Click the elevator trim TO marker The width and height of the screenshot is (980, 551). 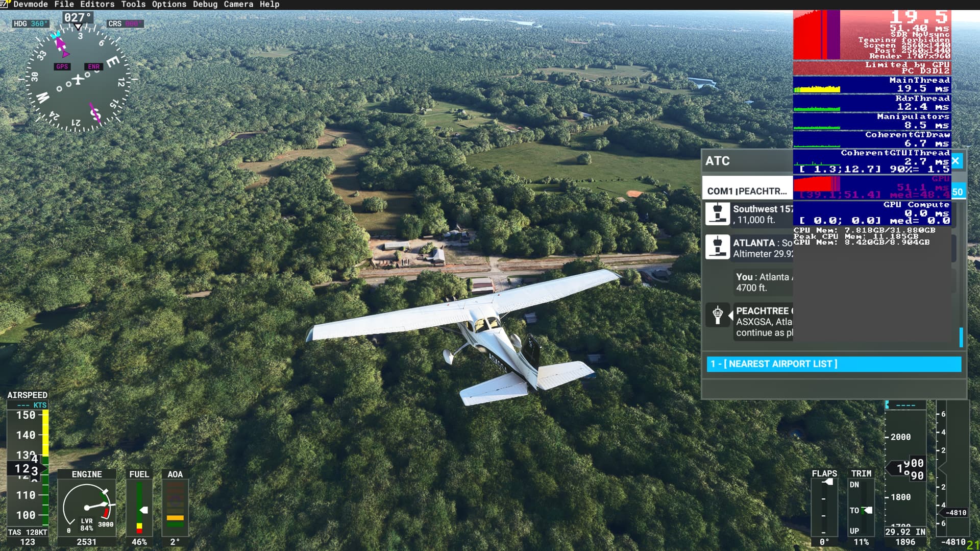click(866, 510)
